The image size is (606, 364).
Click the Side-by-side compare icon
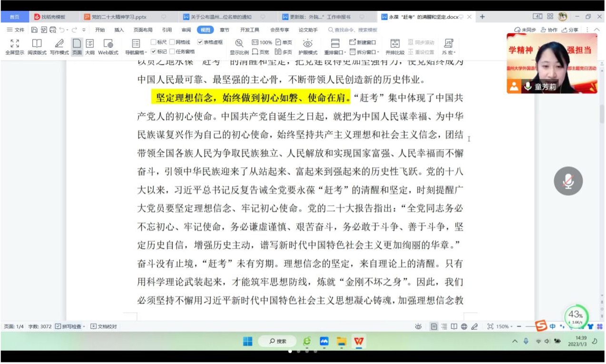click(395, 47)
